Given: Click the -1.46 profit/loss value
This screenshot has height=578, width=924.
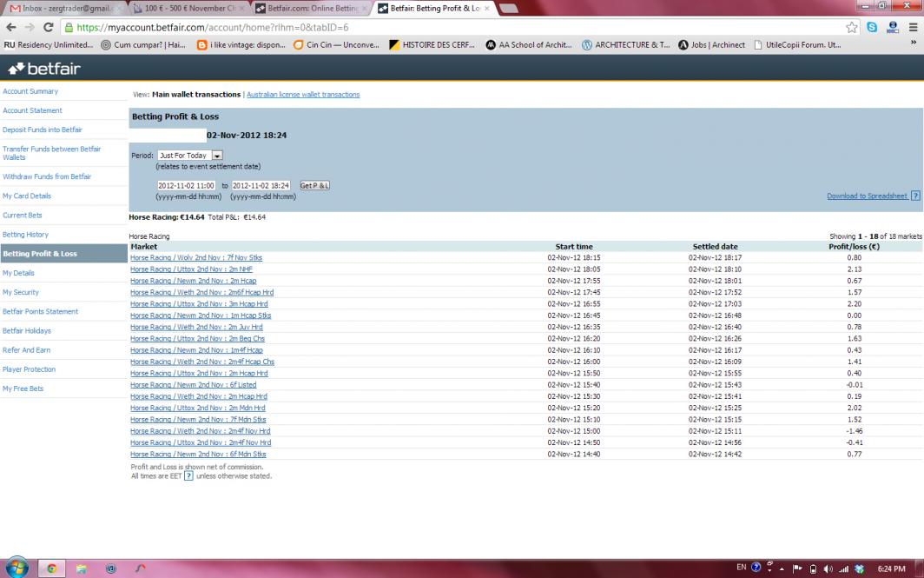Looking at the screenshot, I should click(x=854, y=431).
